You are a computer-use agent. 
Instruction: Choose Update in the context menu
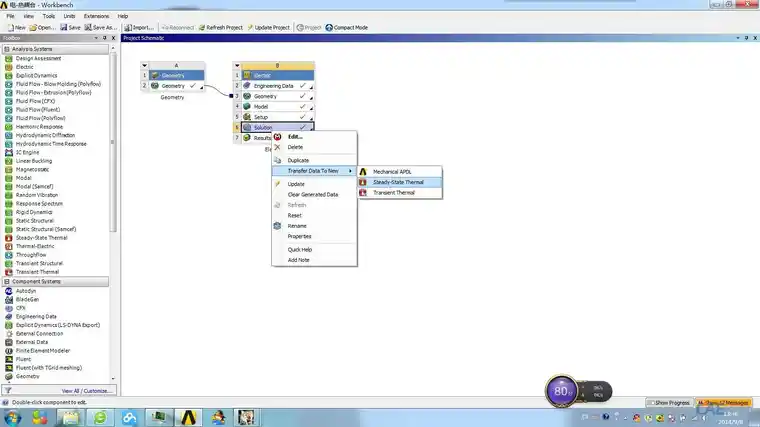[314, 184]
